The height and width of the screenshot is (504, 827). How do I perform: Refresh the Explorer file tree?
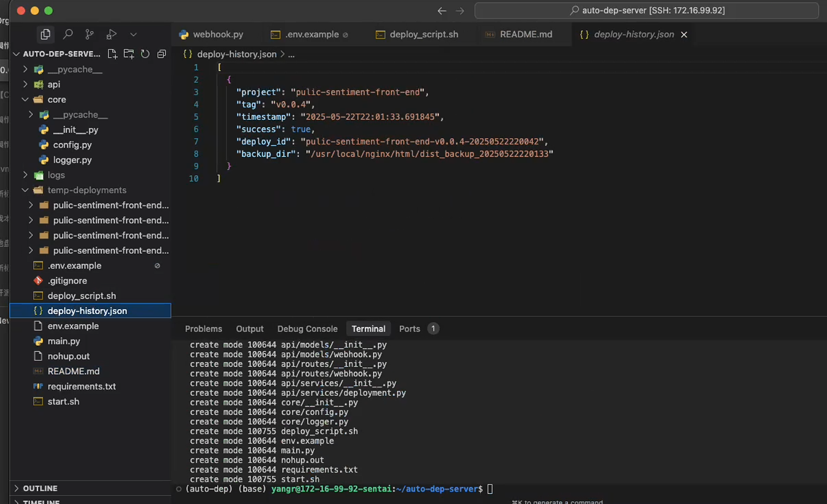tap(145, 54)
